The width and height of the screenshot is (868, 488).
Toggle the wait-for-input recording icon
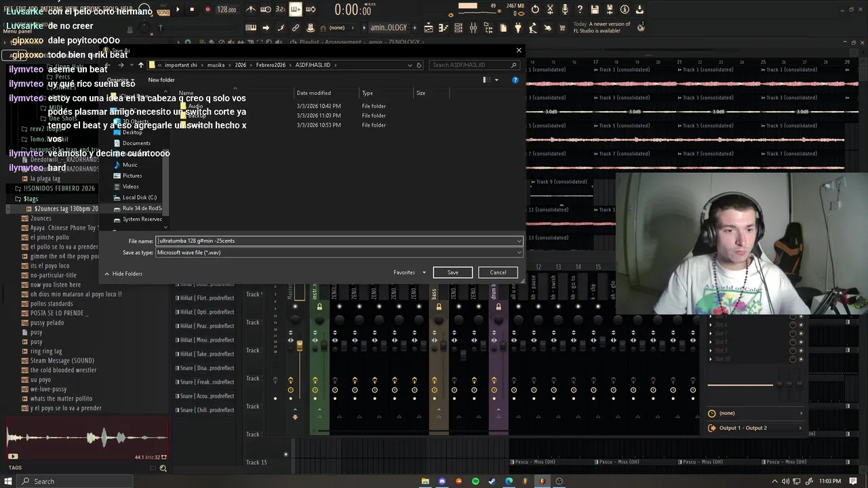(x=266, y=9)
